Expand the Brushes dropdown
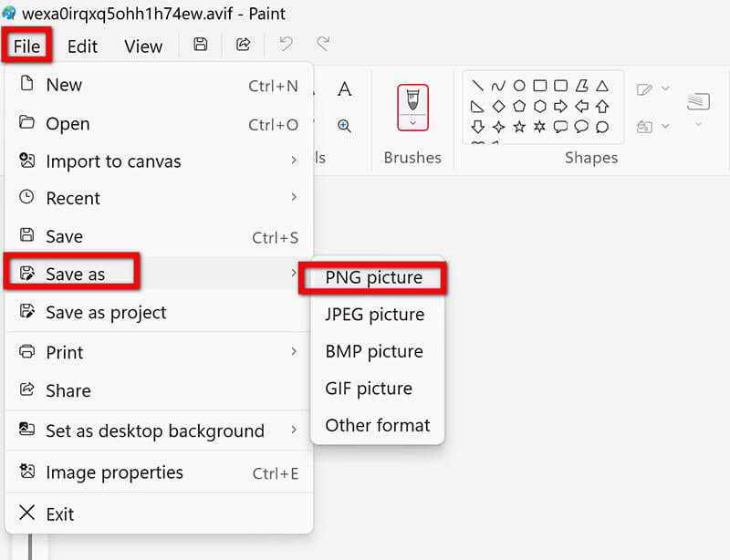This screenshot has height=560, width=730. pyautogui.click(x=412, y=121)
